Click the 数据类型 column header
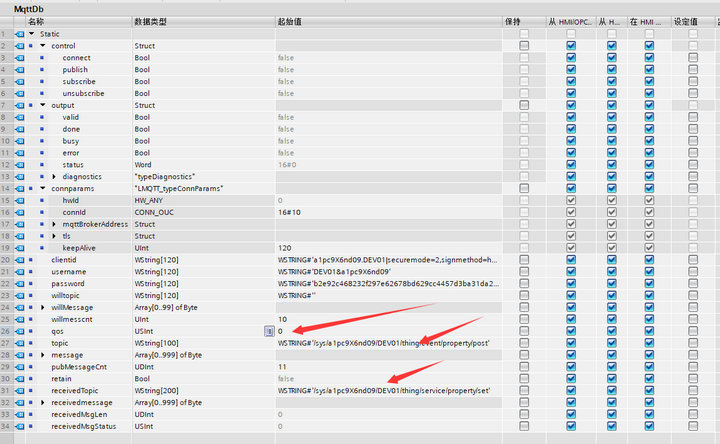 pyautogui.click(x=153, y=20)
